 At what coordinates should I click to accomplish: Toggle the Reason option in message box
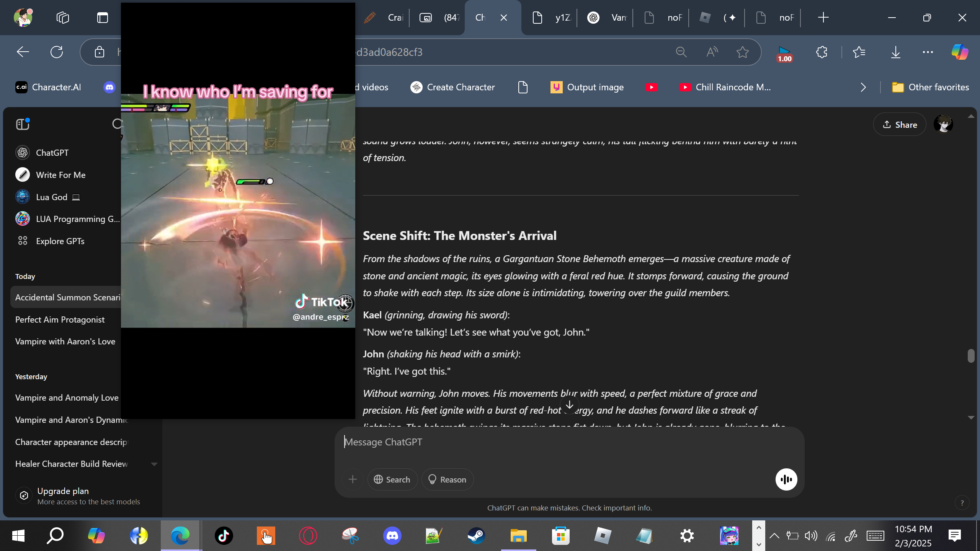click(448, 479)
